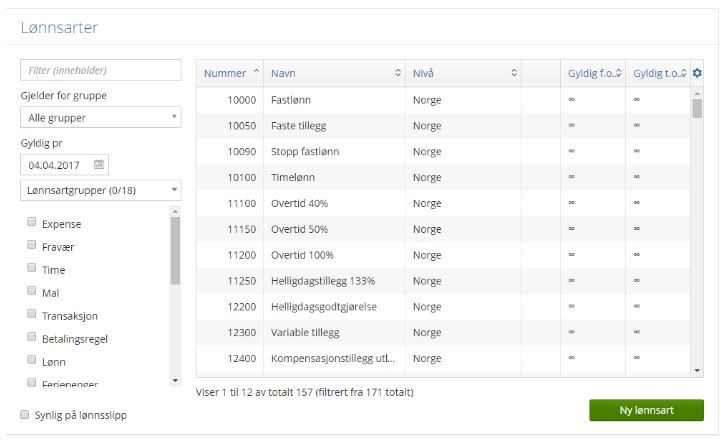Enable the Fravær checkbox
This screenshot has width=721, height=440.
coord(33,246)
